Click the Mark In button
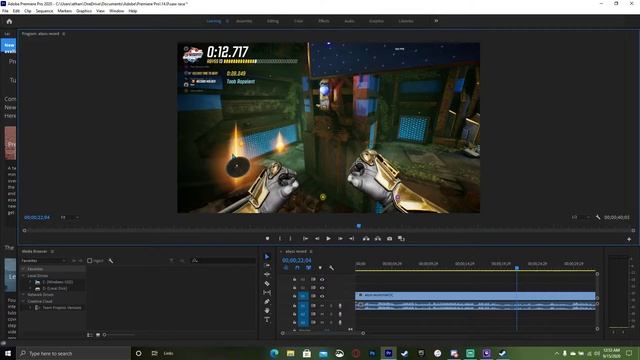 280,239
